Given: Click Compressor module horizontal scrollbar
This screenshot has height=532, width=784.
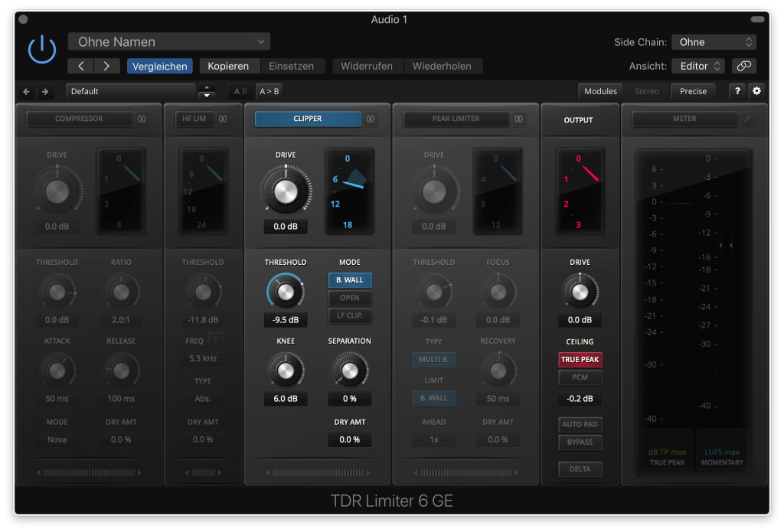Looking at the screenshot, I should click(89, 472).
